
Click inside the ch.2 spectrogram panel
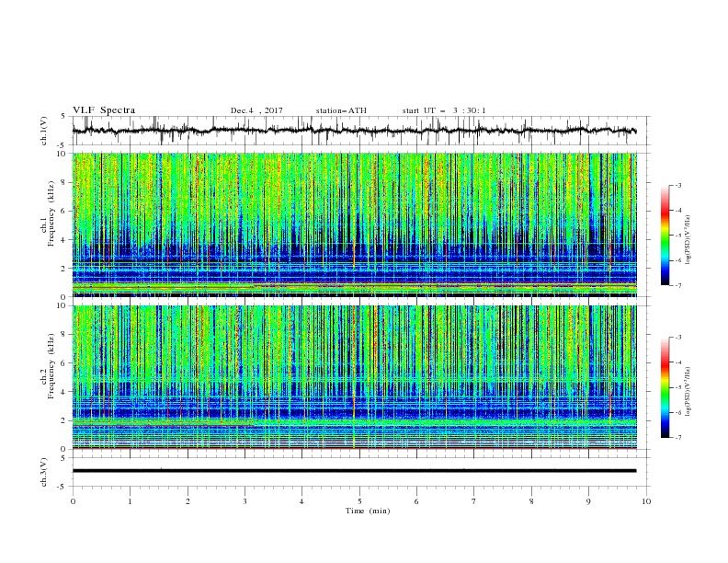point(355,377)
